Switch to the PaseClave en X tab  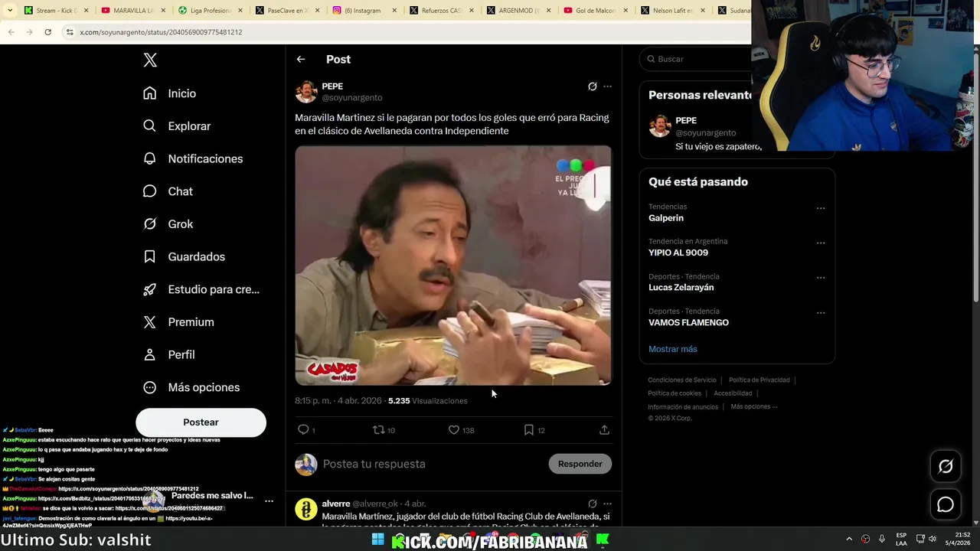[x=286, y=11]
